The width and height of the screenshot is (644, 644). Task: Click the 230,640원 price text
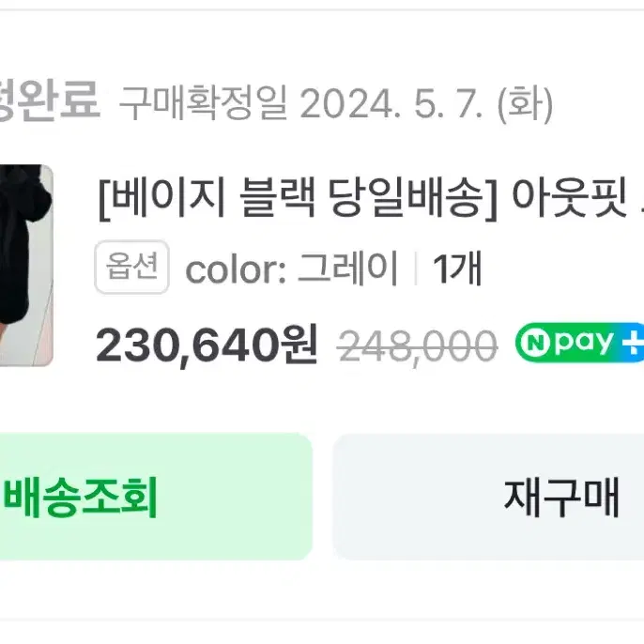pos(207,345)
